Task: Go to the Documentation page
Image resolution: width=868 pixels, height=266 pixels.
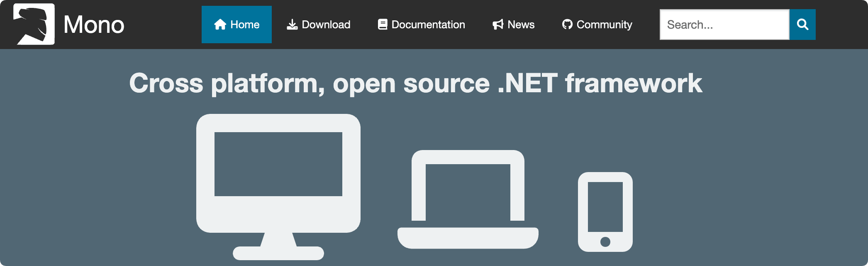Action: 421,25
